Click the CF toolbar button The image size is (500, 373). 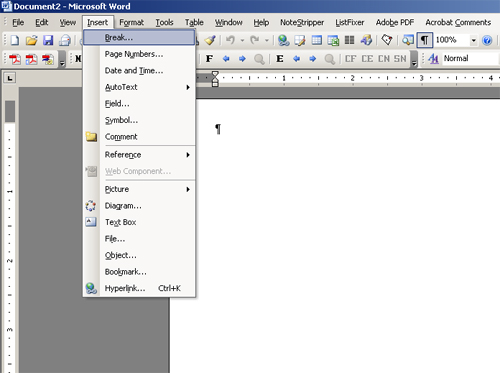coord(351,59)
